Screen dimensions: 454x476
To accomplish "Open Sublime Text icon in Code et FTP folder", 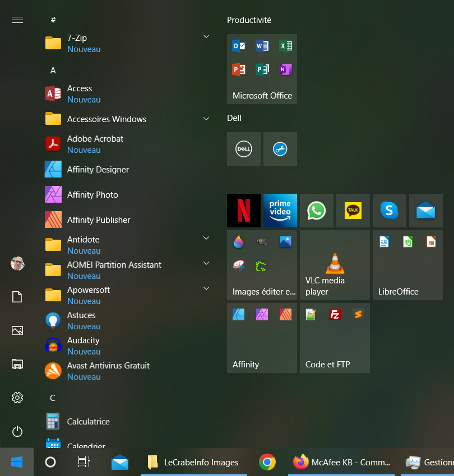I will [x=358, y=315].
